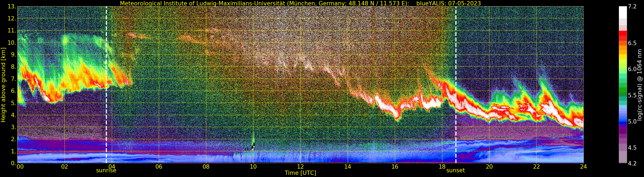Click the '1.' height tick label
Screen dimensions: 644x177
point(14,151)
